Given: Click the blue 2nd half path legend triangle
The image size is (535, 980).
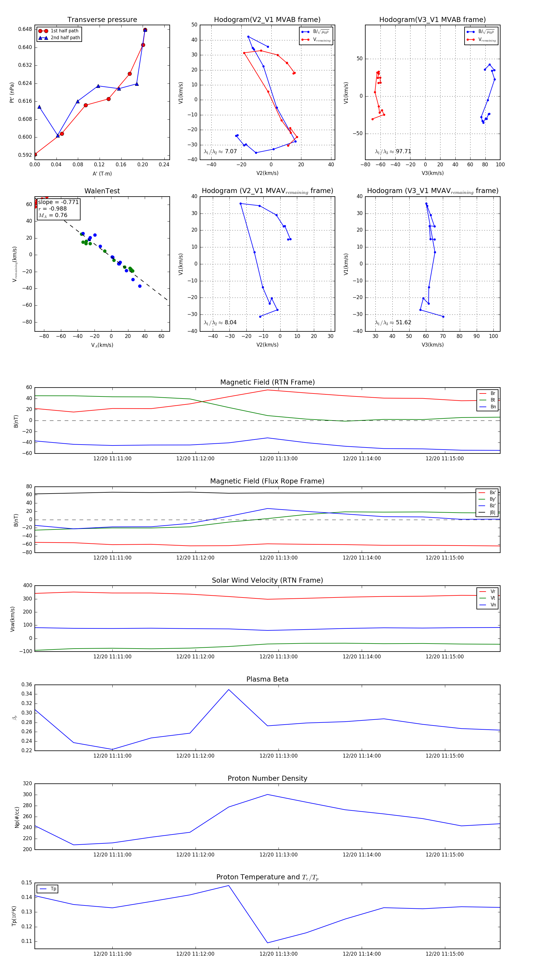Looking at the screenshot, I should click(x=43, y=38).
